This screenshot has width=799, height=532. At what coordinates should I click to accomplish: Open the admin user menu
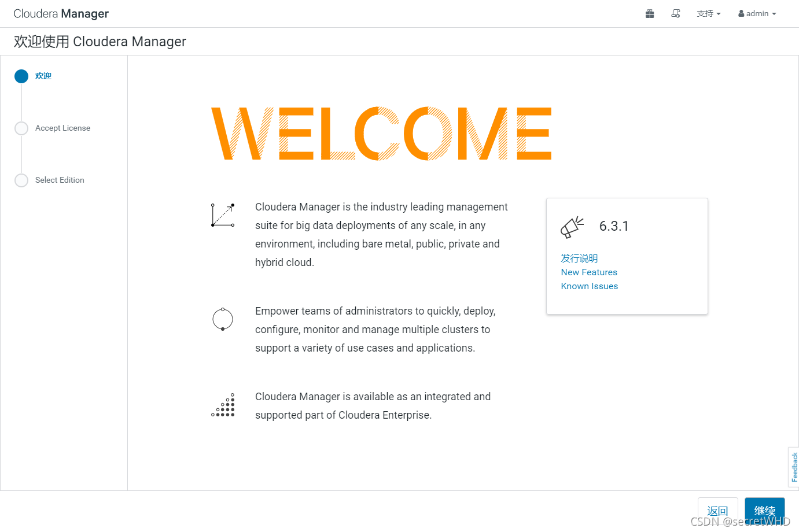(757, 13)
